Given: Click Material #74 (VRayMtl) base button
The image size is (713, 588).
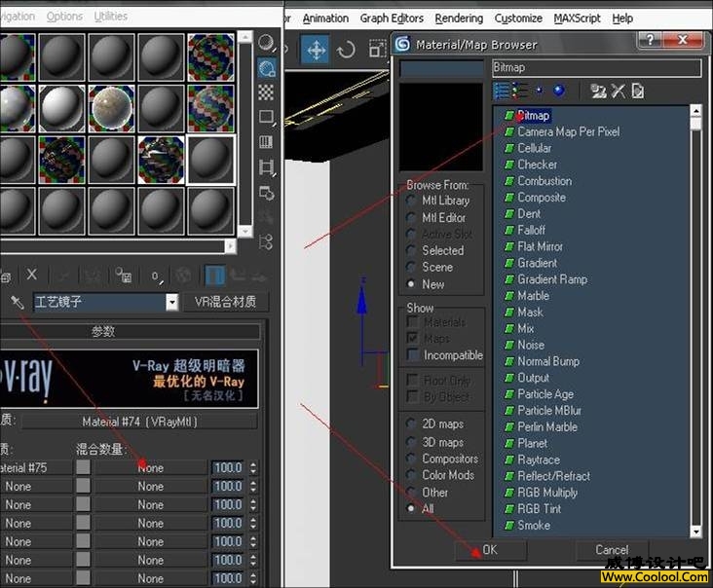Looking at the screenshot, I should pyautogui.click(x=139, y=422).
